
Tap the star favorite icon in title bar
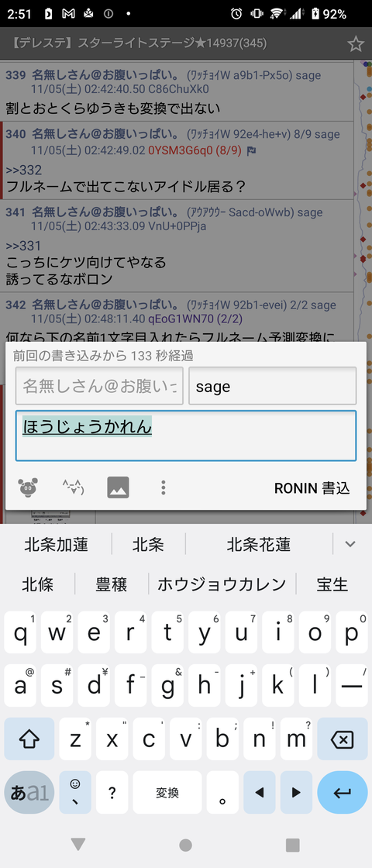coord(355,43)
